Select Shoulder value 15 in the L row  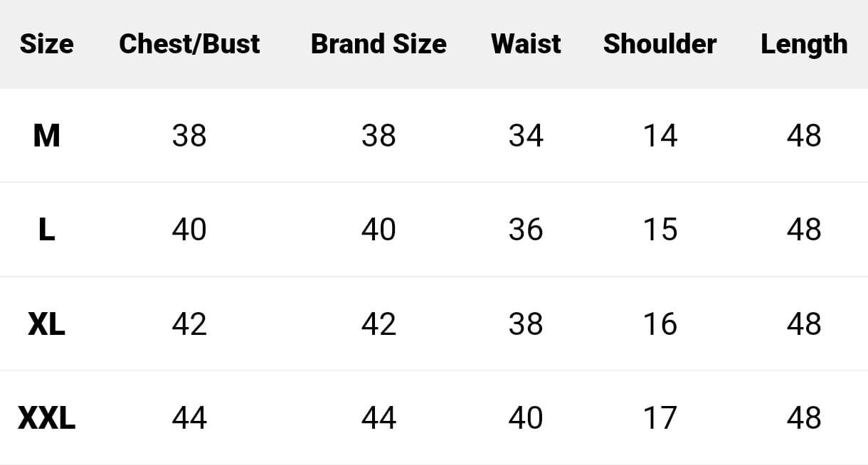click(660, 230)
